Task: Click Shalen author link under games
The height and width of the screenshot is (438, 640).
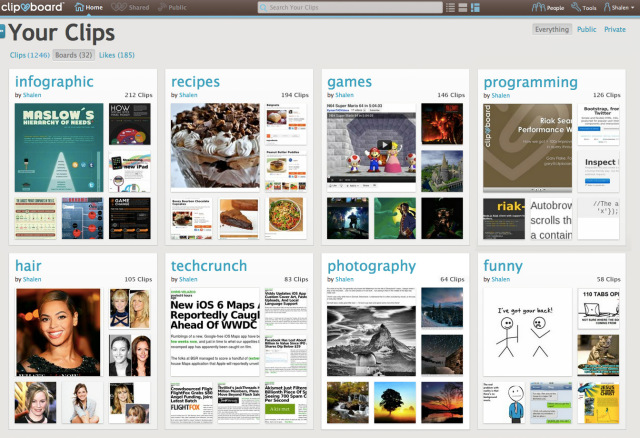Action: pos(344,95)
